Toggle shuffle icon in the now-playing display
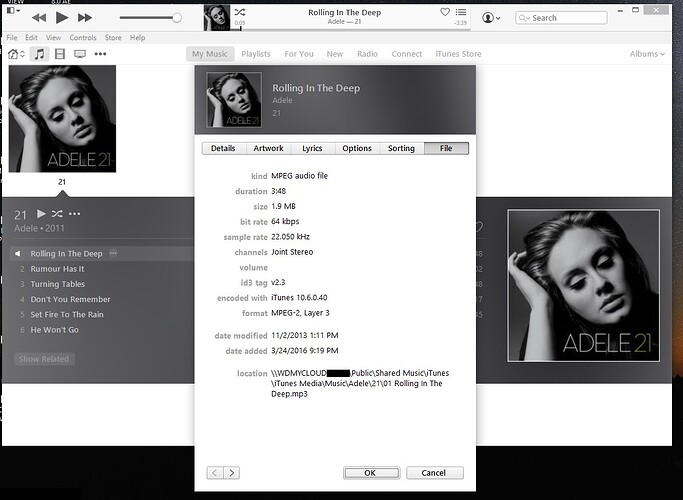This screenshot has width=683, height=500. (x=240, y=12)
